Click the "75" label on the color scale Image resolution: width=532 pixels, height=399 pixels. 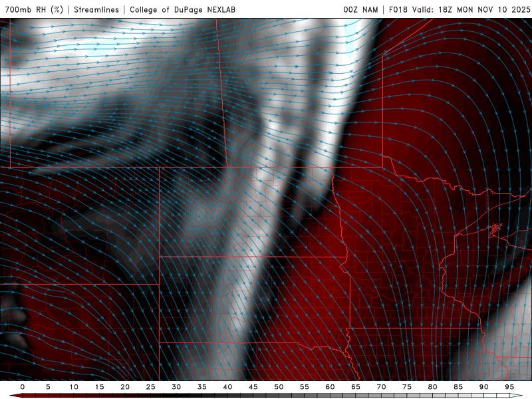click(407, 387)
